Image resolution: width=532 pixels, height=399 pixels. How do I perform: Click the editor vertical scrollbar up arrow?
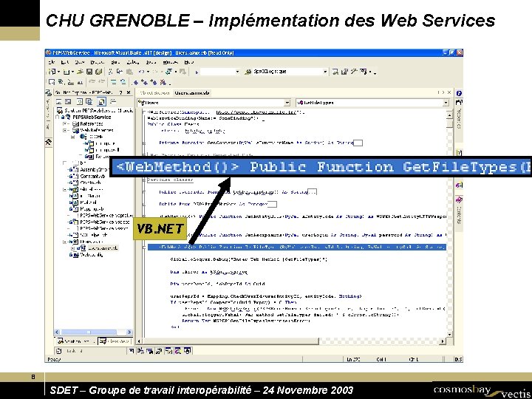[449, 115]
